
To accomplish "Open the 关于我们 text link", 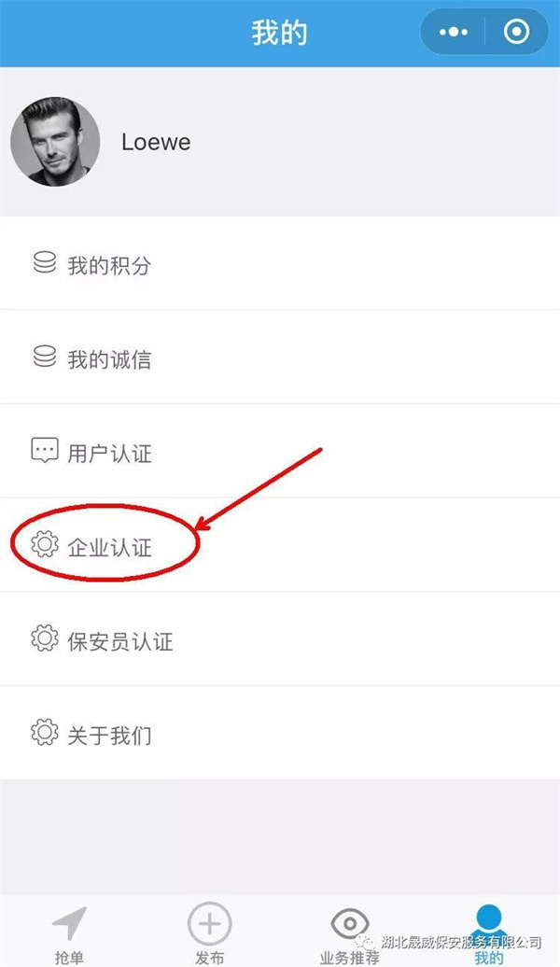I will 109,735.
